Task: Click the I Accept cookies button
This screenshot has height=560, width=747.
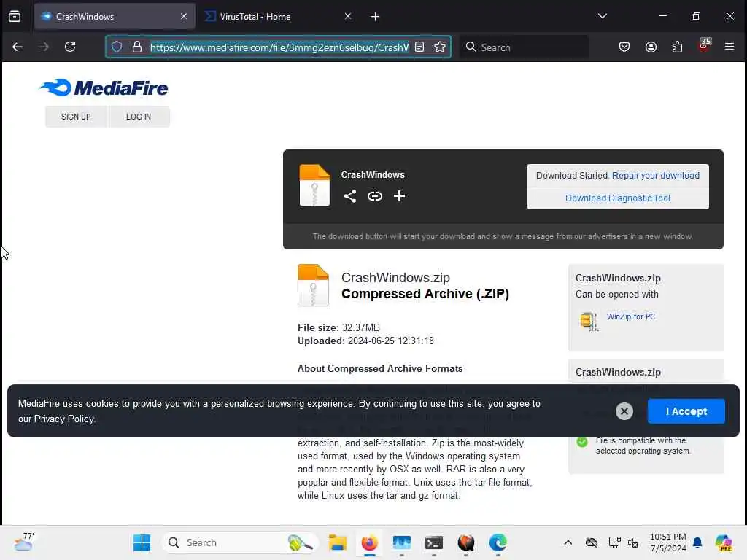Action: 686,411
